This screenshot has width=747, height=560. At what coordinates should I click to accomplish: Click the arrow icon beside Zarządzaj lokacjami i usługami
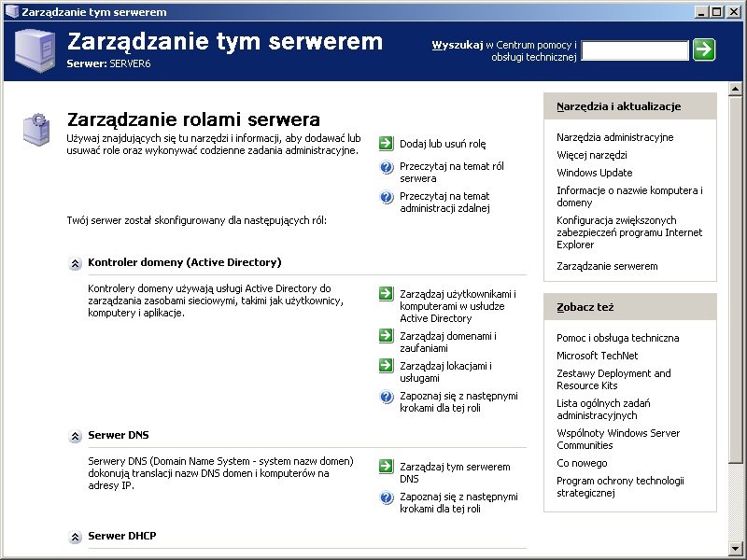tap(387, 366)
